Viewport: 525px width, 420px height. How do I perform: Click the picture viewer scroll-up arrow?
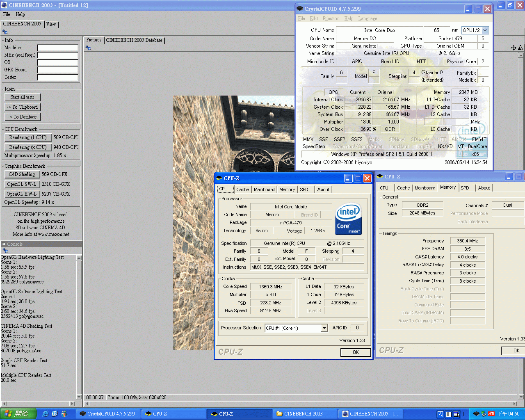click(x=521, y=55)
